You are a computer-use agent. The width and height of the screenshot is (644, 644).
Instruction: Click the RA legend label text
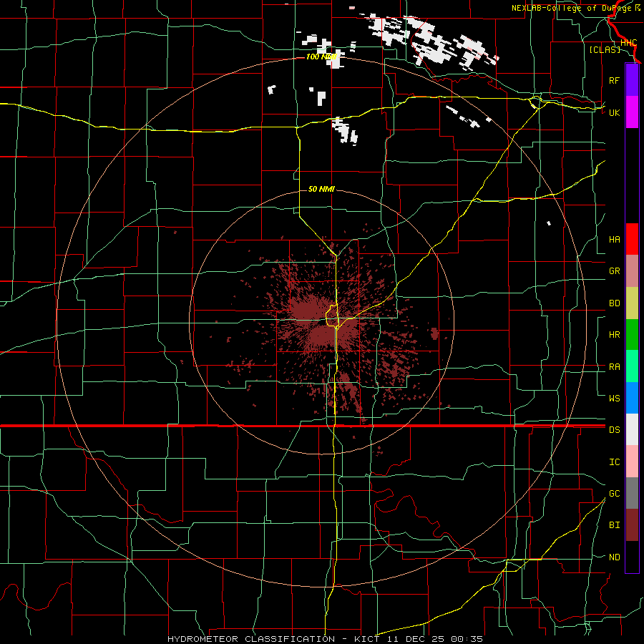[x=614, y=367]
